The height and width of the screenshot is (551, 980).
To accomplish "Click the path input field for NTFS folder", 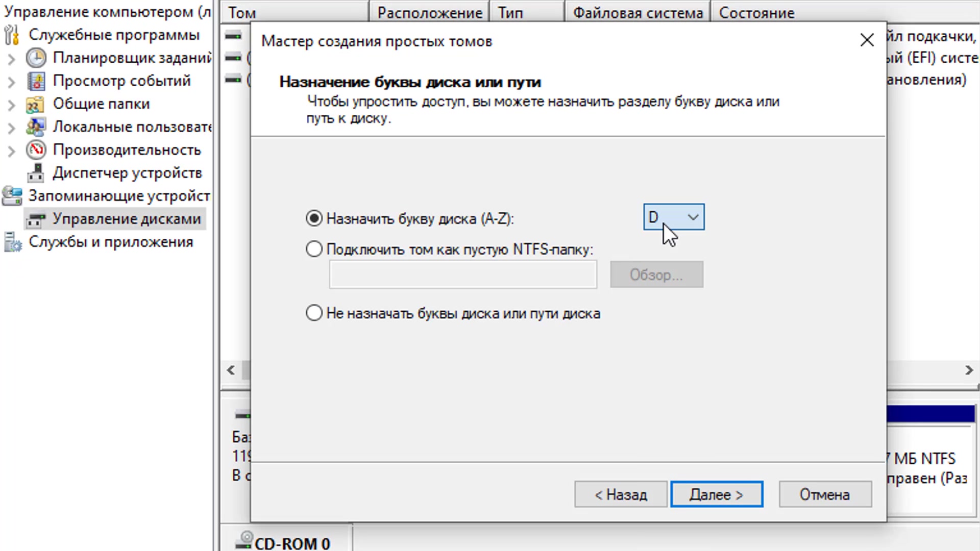I will (462, 274).
